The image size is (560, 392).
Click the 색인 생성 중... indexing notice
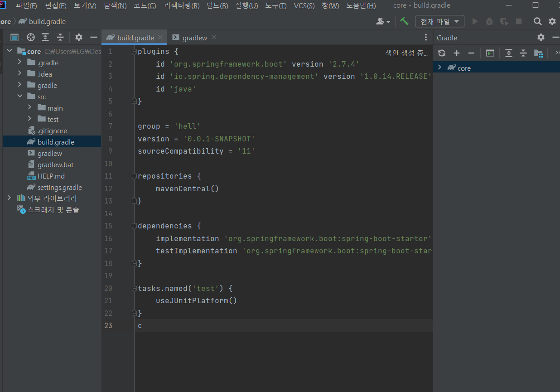(406, 53)
